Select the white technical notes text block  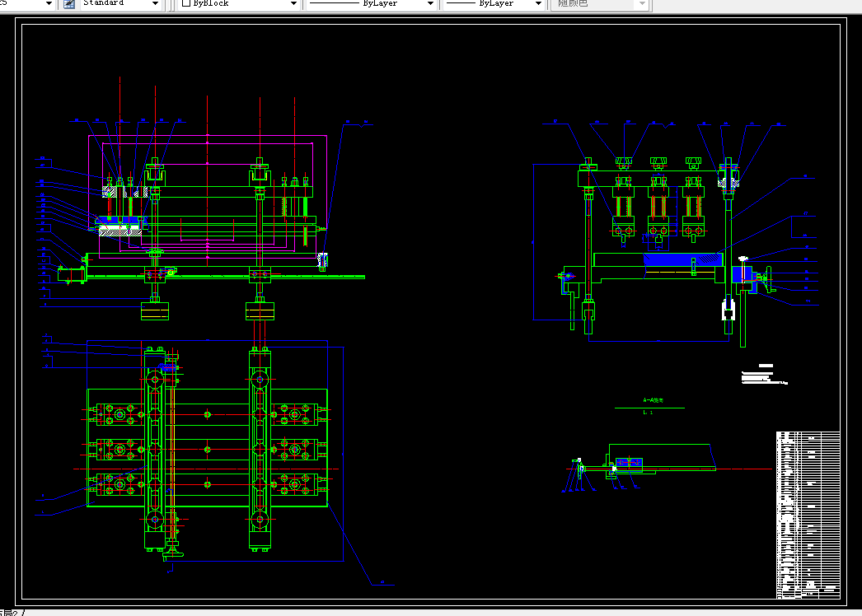[x=764, y=375]
